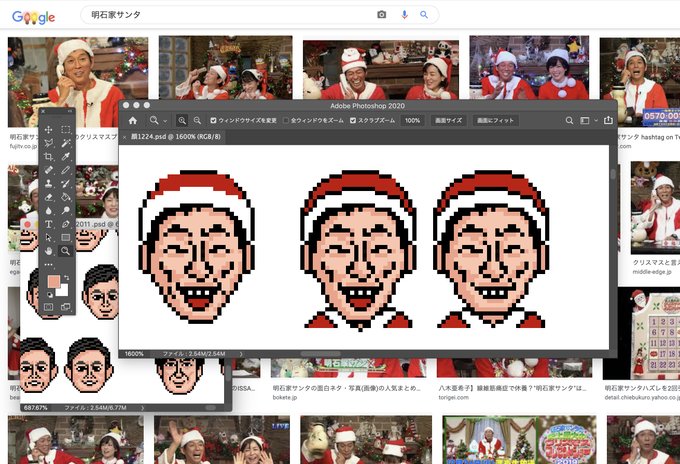Choose Zoom In mode in options bar
The image size is (680, 464).
tap(182, 121)
